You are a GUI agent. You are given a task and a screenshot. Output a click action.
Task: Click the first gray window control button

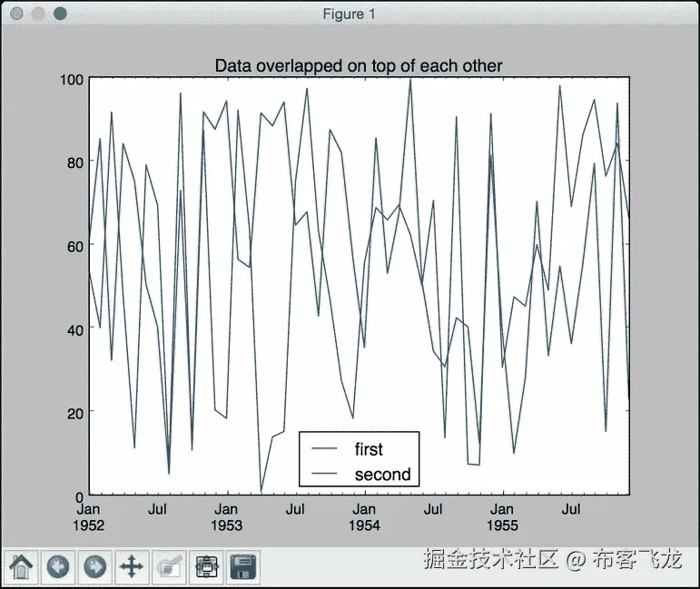pyautogui.click(x=16, y=14)
